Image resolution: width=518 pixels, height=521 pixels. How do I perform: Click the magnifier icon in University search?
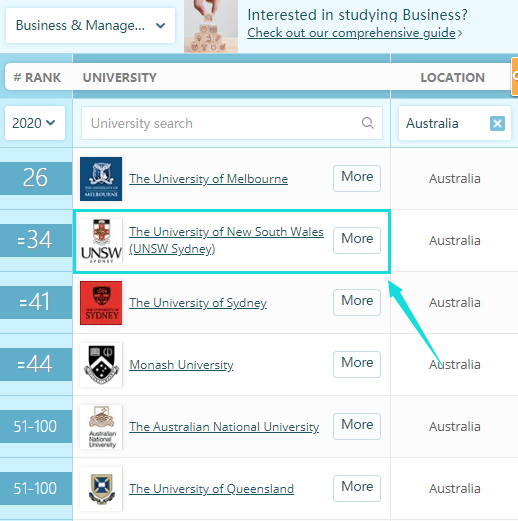[367, 123]
